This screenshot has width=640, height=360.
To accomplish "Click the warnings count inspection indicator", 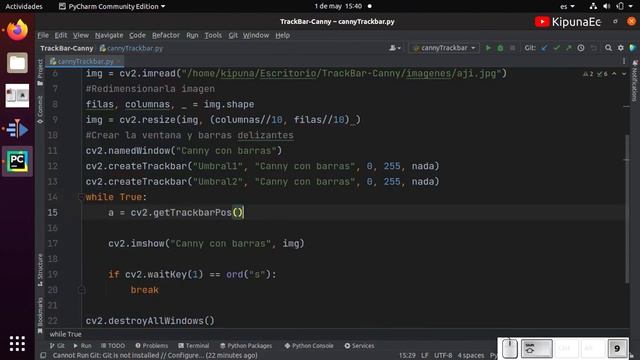I will tap(588, 74).
